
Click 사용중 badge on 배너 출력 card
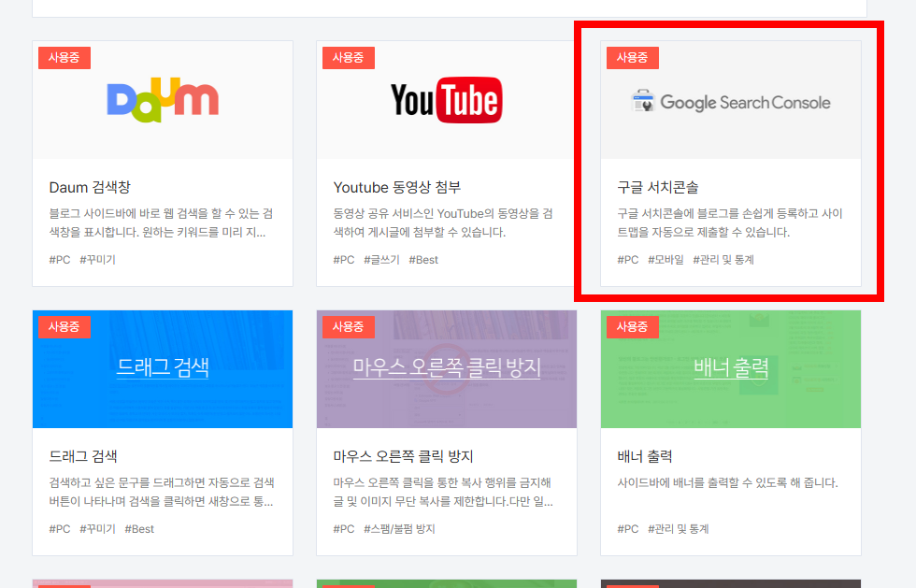tap(633, 327)
